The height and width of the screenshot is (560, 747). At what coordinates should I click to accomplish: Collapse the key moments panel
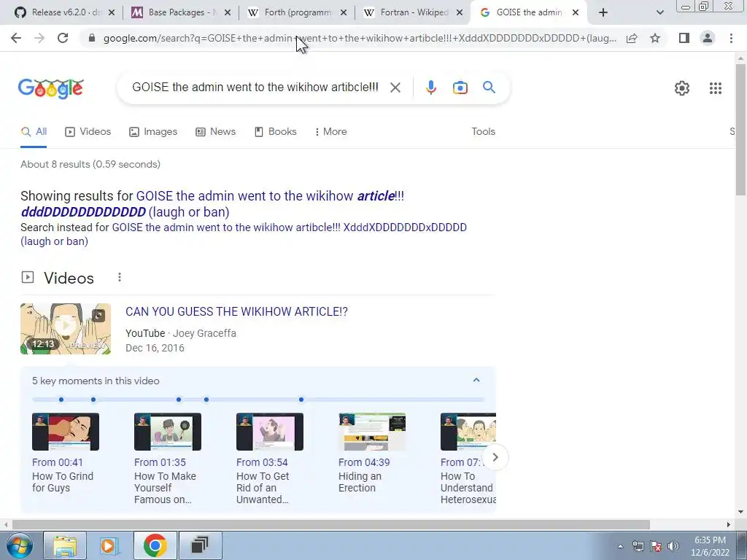pos(476,380)
